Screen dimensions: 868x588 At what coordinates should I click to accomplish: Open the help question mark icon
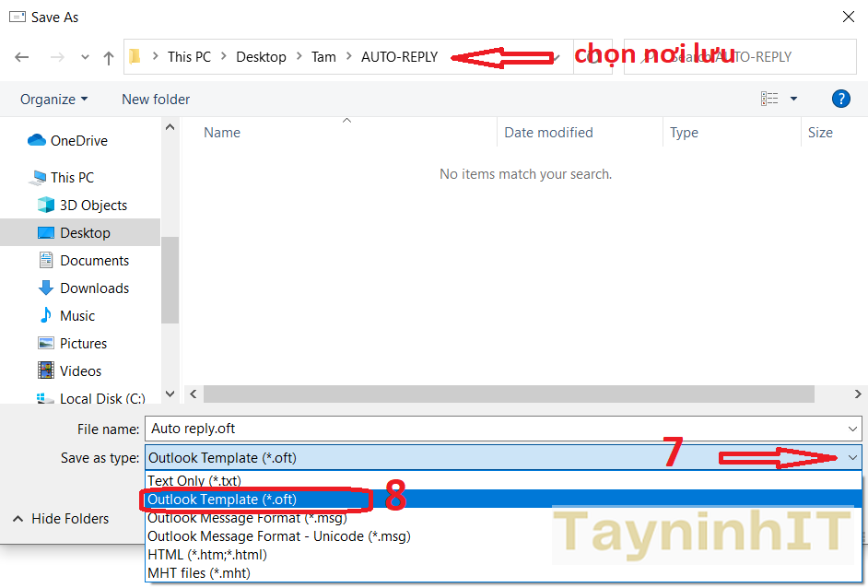(x=839, y=99)
